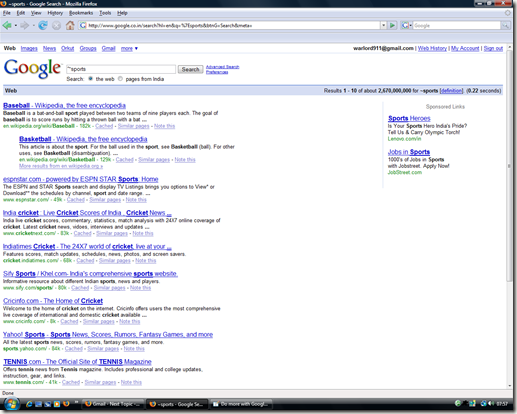Click the Firefox toolbar Google search field

click(x=457, y=25)
